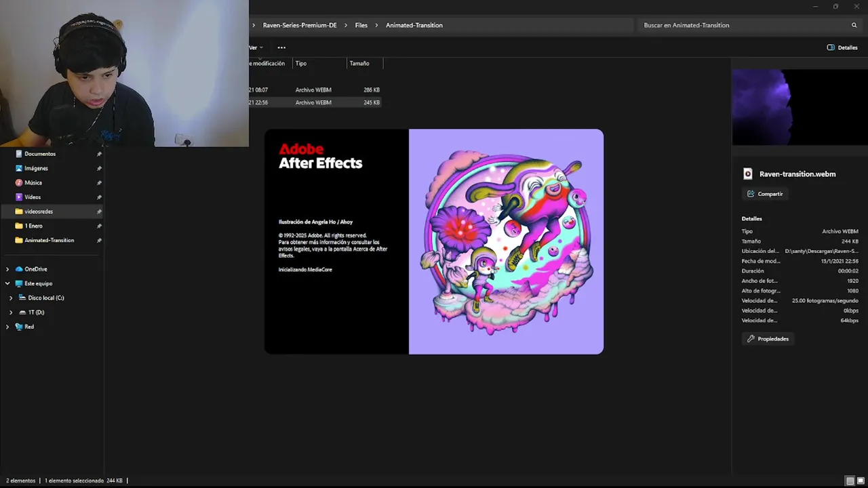
Task: Focus the Buscar en Animated-Transition field
Action: pos(749,25)
